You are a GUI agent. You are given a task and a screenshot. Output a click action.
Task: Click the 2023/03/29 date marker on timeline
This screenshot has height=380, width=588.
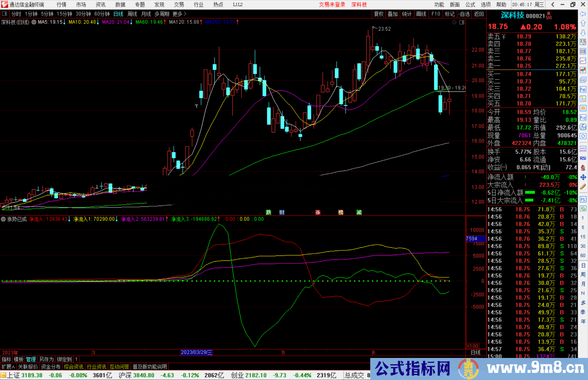click(196, 352)
